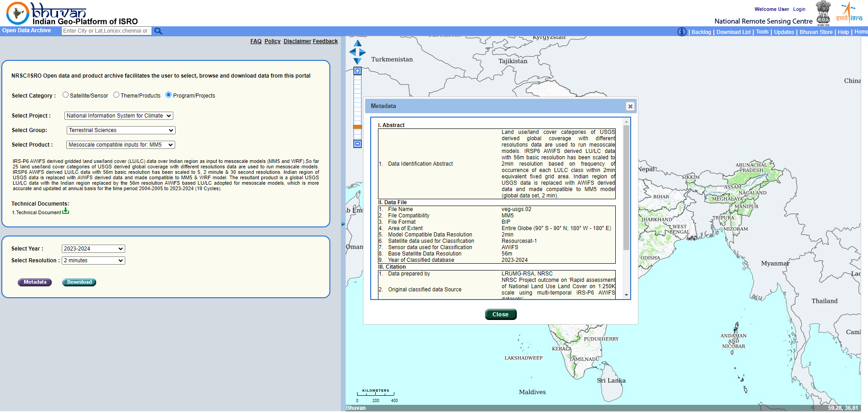Viewport: 868px width, 413px height.
Task: Click Sri Lanka label on map
Action: click(611, 380)
